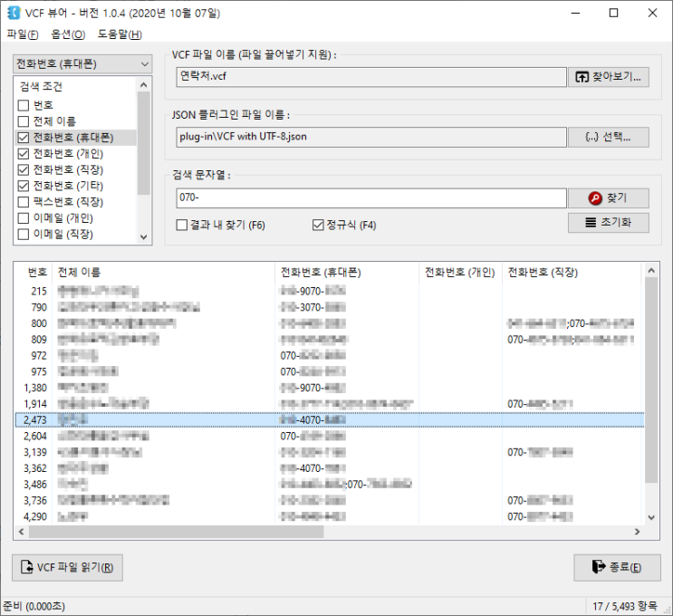
Task: Check the 이메일 (개인) condition
Action: 24,218
